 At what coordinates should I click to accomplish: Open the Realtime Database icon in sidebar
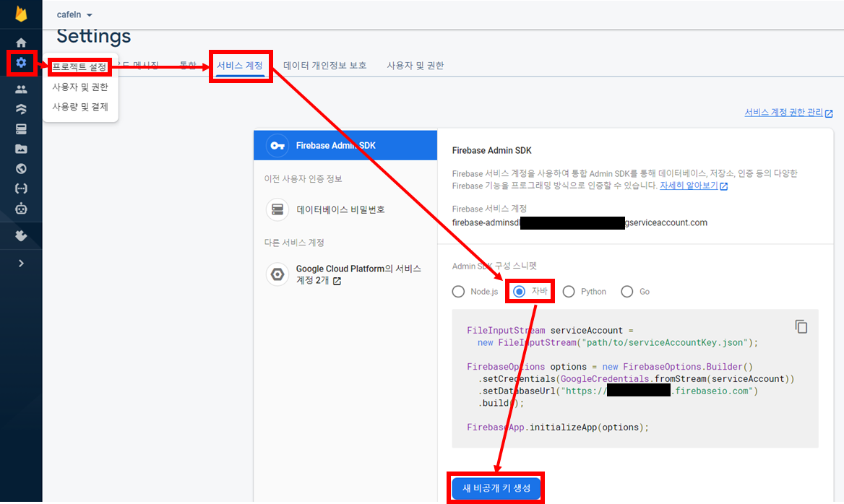[x=21, y=129]
